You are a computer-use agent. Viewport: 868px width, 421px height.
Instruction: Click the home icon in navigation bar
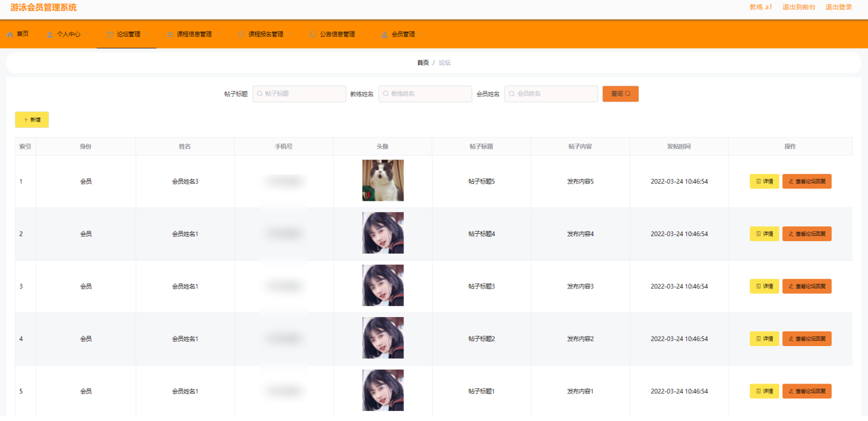click(x=10, y=34)
